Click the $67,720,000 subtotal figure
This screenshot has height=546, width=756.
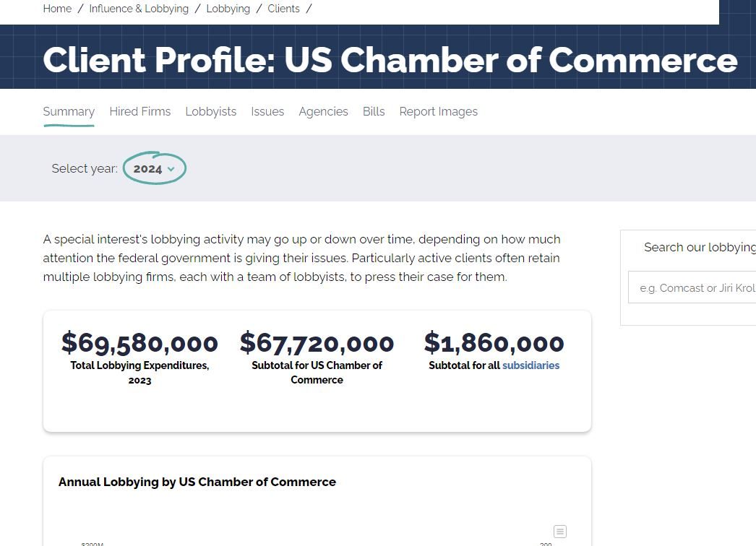pyautogui.click(x=317, y=343)
